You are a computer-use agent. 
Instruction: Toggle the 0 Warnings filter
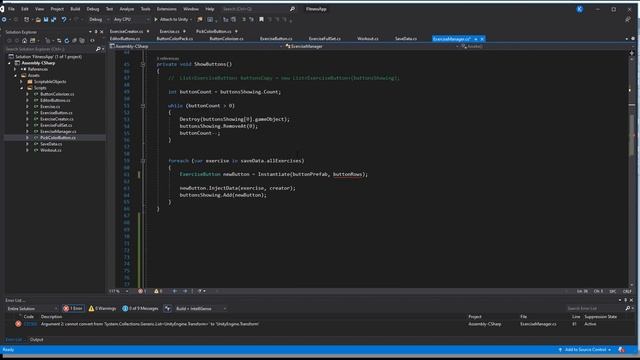coord(102,309)
